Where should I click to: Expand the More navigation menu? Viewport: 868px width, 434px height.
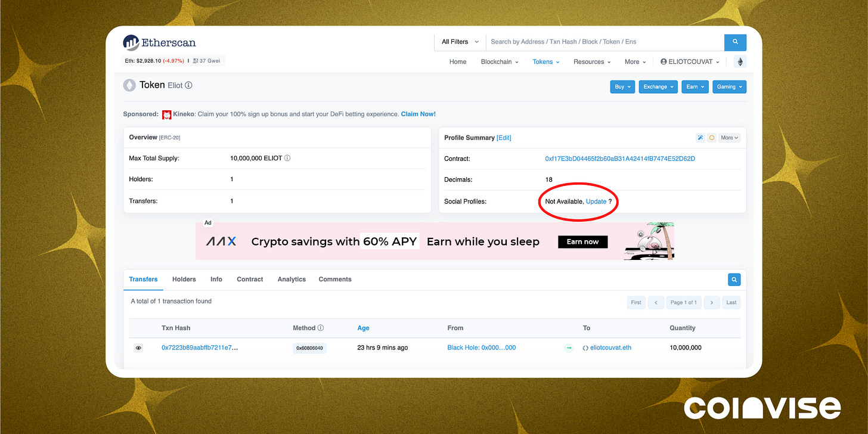635,61
